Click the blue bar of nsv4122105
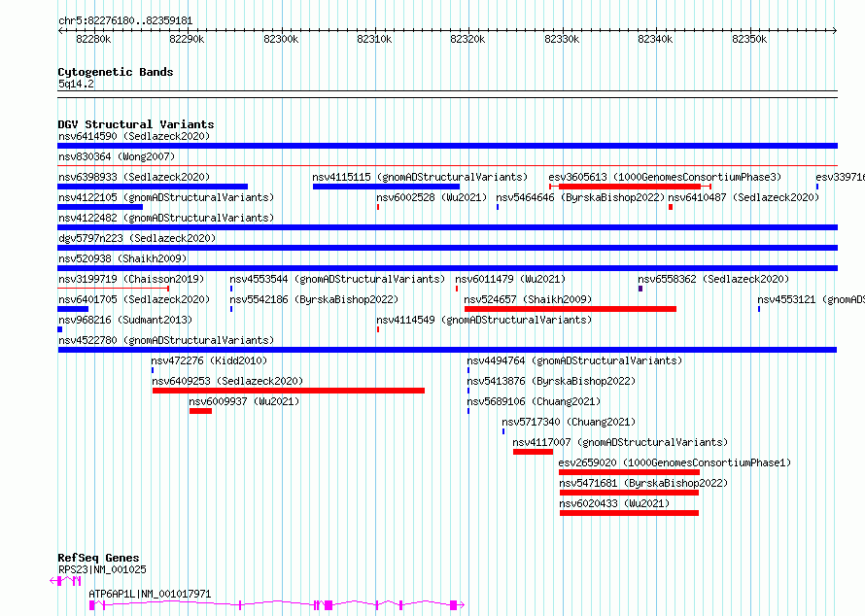Image resolution: width=865 pixels, height=616 pixels. click(100, 207)
